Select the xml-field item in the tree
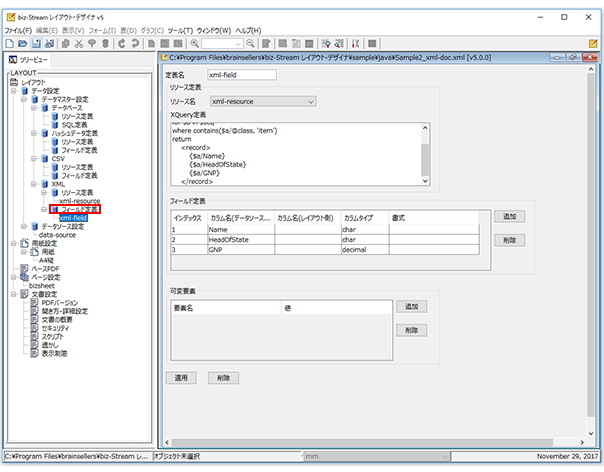Viewport: 604px width, 472px height. coord(73,218)
